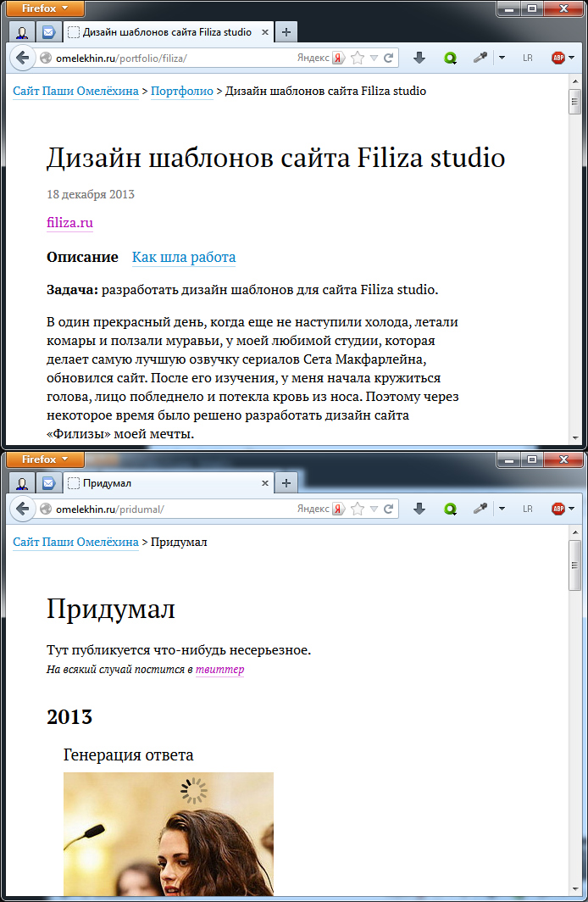Screen dimensions: 588x902
Task: Close the Filiza studio design tab
Action: coord(265,32)
